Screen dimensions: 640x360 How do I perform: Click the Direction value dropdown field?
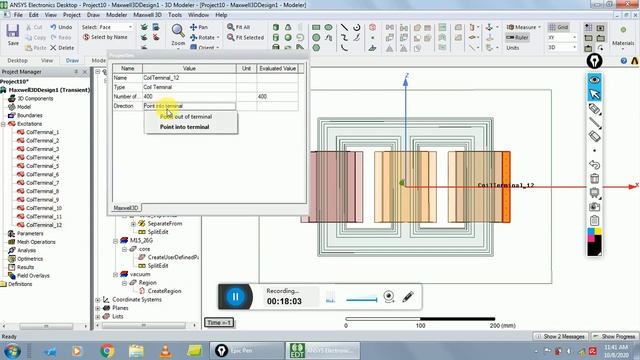click(189, 106)
